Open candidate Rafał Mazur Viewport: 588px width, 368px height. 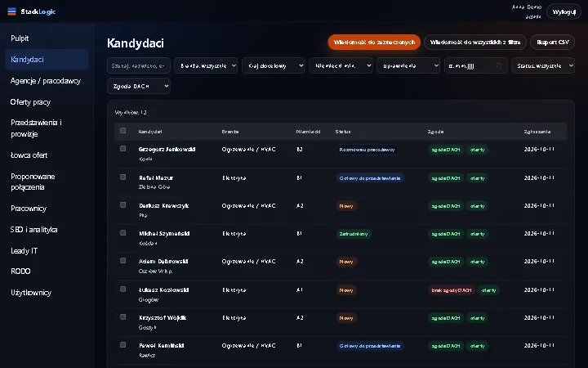pyautogui.click(x=156, y=177)
